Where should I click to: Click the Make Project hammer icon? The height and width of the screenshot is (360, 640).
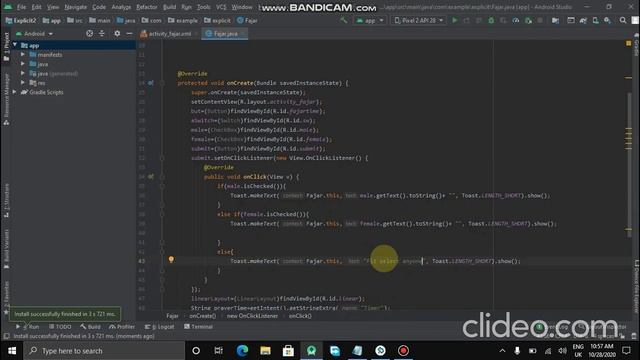pos(344,20)
